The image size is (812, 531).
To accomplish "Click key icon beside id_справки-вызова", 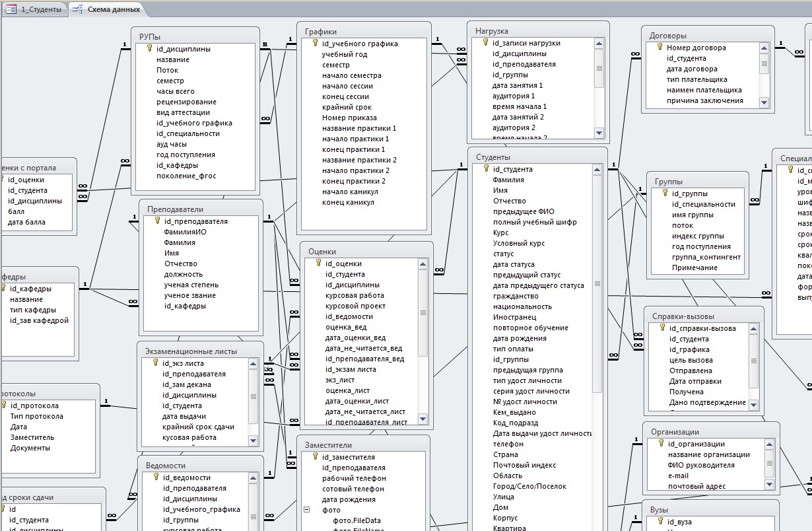I will coord(662,328).
